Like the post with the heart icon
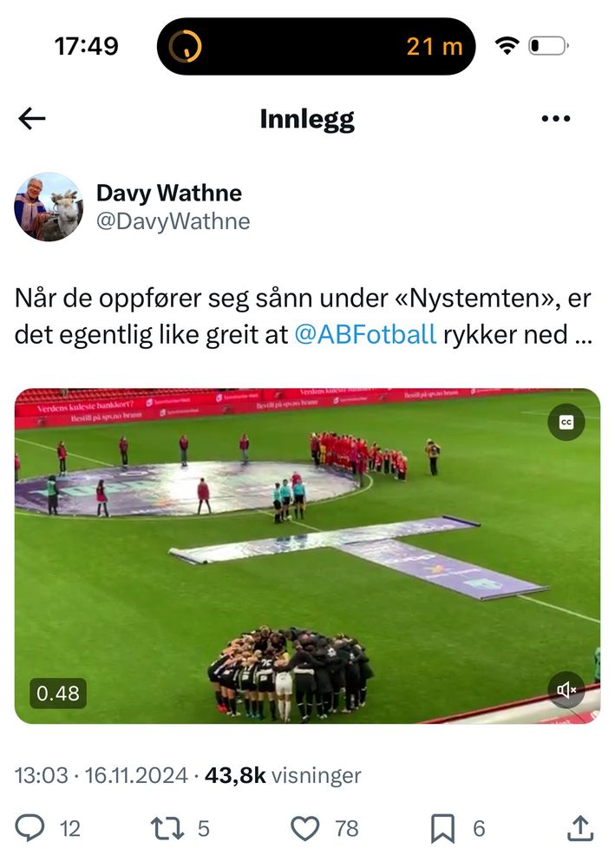This screenshot has width=615, height=868. pos(305,828)
